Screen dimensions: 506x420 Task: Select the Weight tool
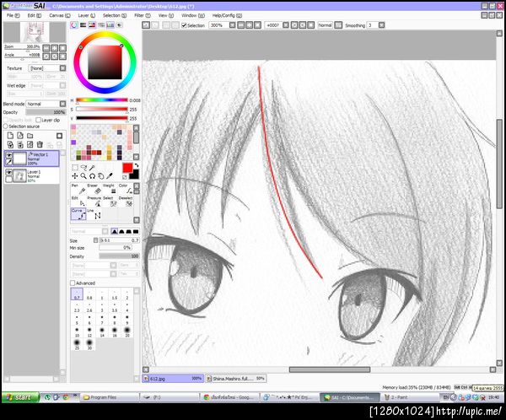[x=110, y=189]
